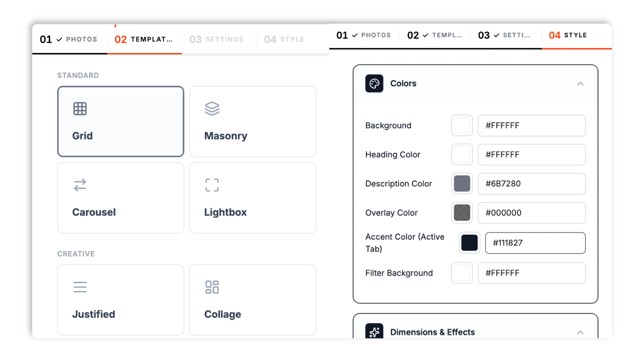Open the Overlay Color swatch

462,213
